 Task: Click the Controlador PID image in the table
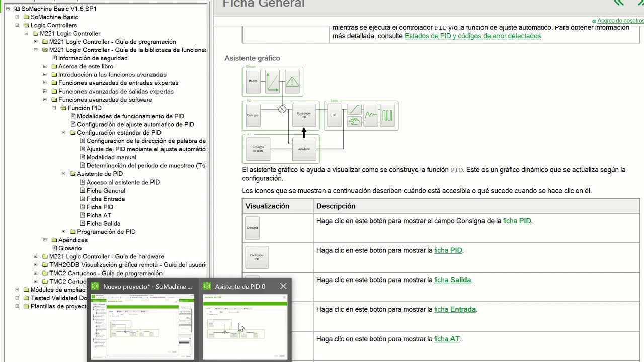coord(257,257)
